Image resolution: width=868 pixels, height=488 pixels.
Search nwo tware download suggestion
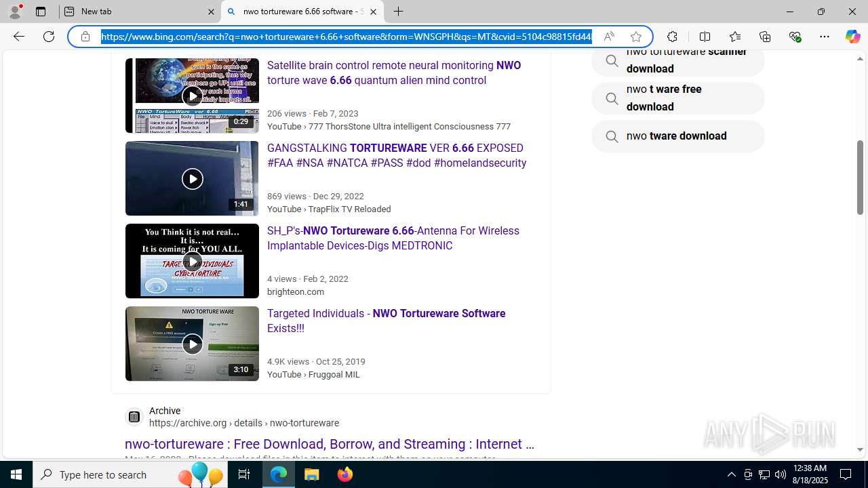[x=678, y=136]
